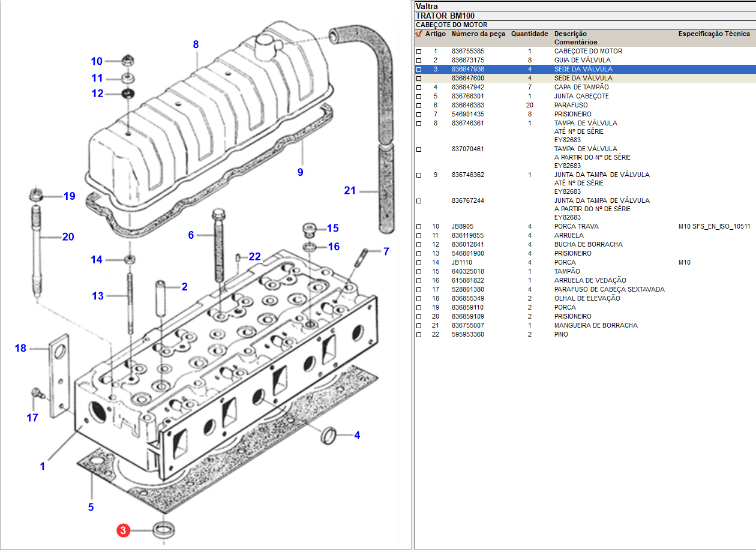Screen dimensions: 756x552
Task: Click the Especificação Técnica column header
Action: [x=713, y=34]
